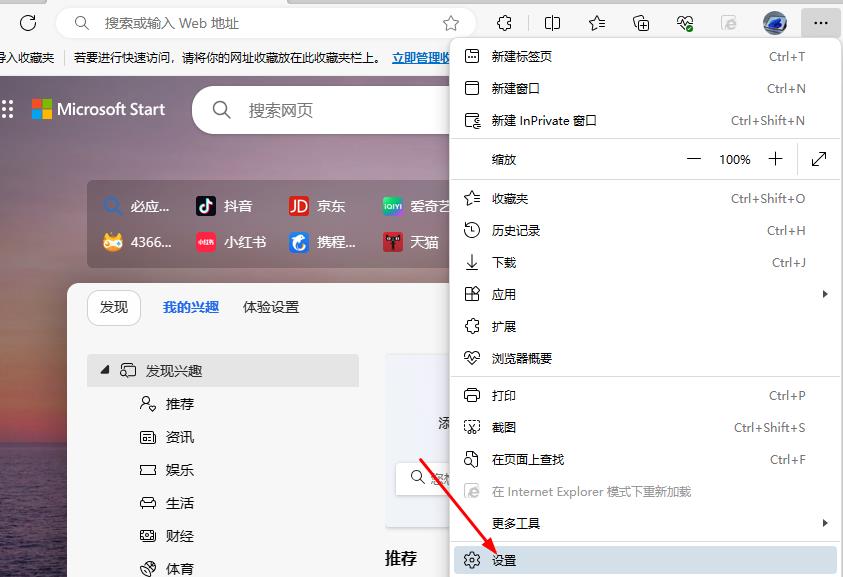Collapse the 发现兴趣 tree section
This screenshot has height=577, width=843.
click(105, 370)
